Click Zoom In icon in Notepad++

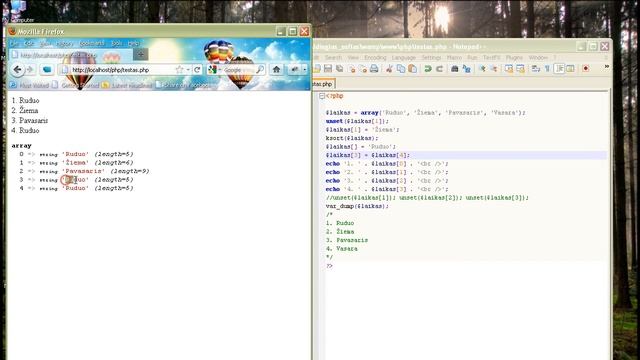click(x=482, y=69)
